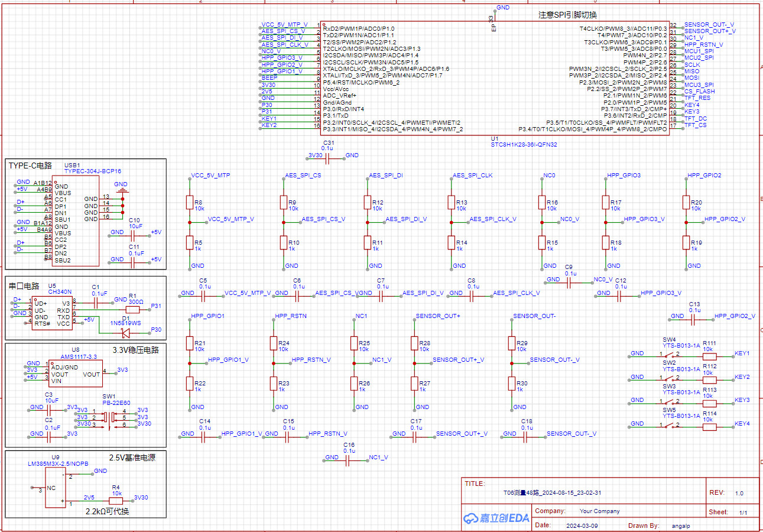Click the TYPE-C电路 section heading
The height and width of the screenshot is (532, 763).
coord(30,166)
